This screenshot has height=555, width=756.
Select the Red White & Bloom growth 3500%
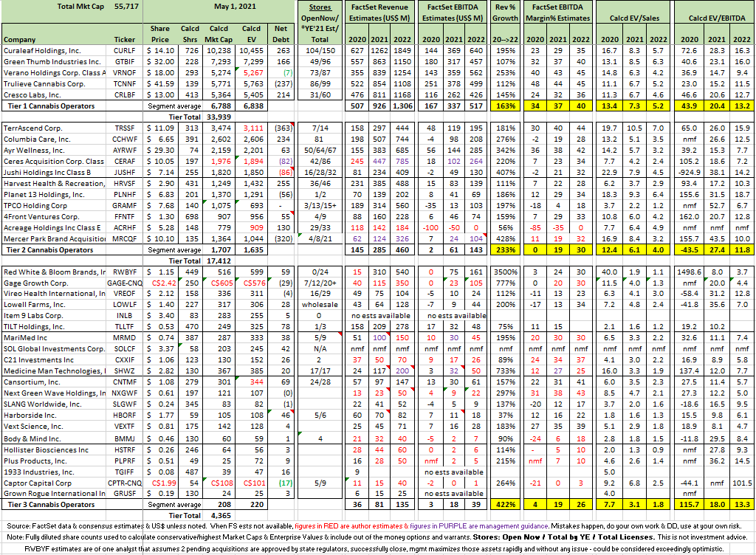coord(505,272)
